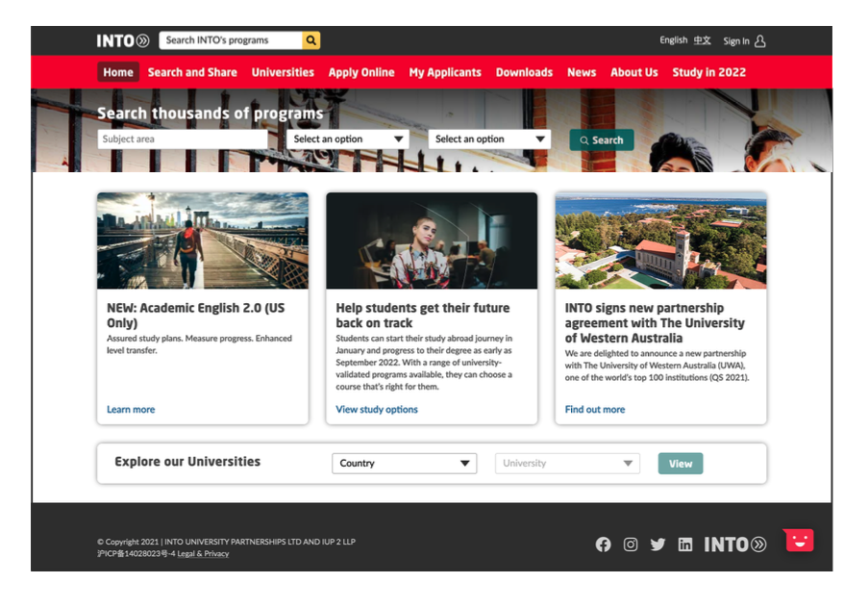Viewport: 868px width, 608px height.
Task: Click Search thousands of programs heading
Action: (211, 114)
